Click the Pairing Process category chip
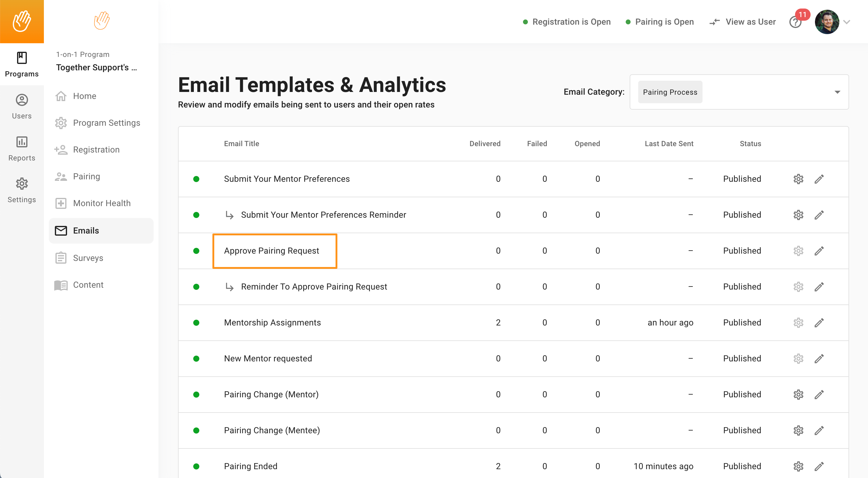This screenshot has height=478, width=868. [x=670, y=92]
